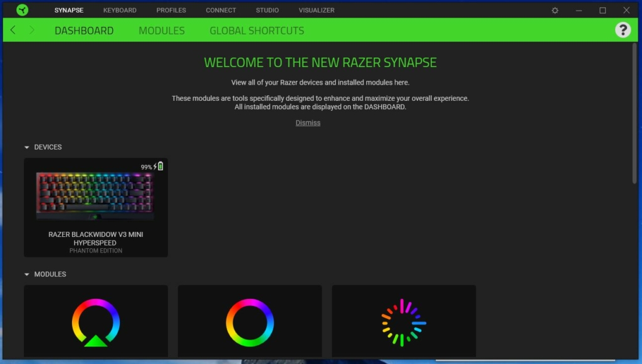Click the PHANTOM EDITION label
Screen dimensions: 642x364
click(96, 251)
